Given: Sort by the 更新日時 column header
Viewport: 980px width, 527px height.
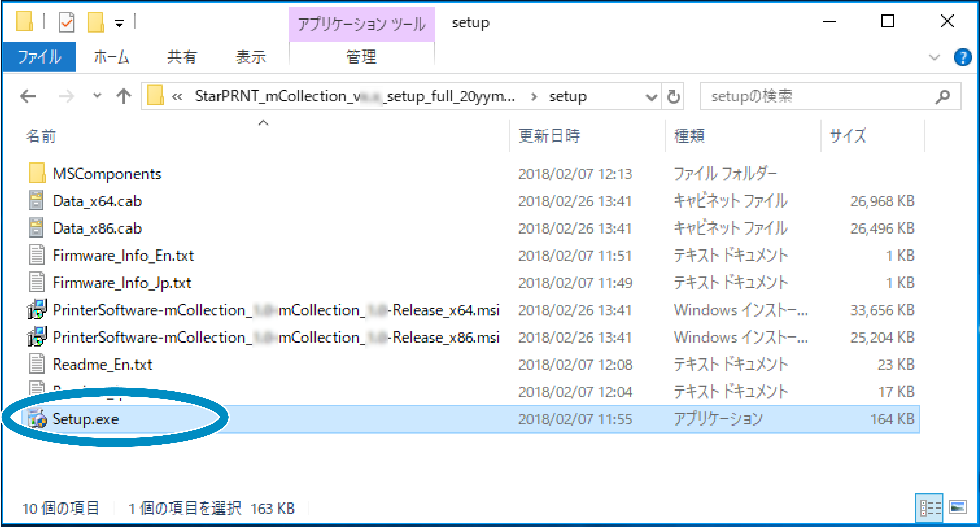Looking at the screenshot, I should click(x=549, y=136).
